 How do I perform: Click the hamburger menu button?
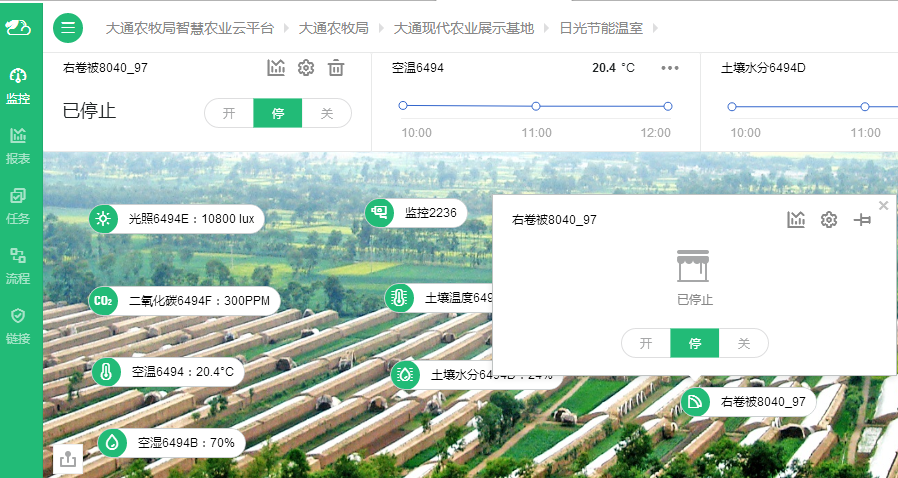click(x=68, y=28)
